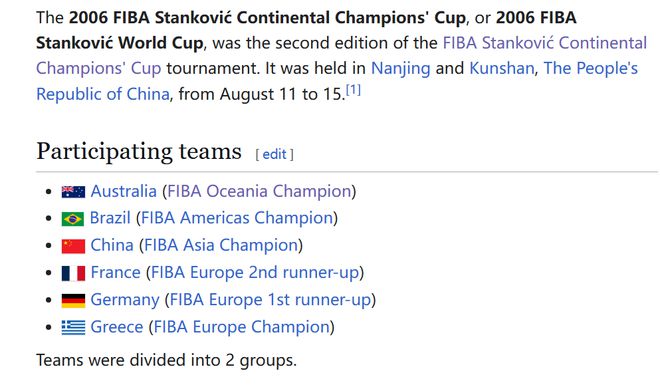Follow the FIBA Asia Champion link
The height and width of the screenshot is (387, 660).
coord(221,245)
